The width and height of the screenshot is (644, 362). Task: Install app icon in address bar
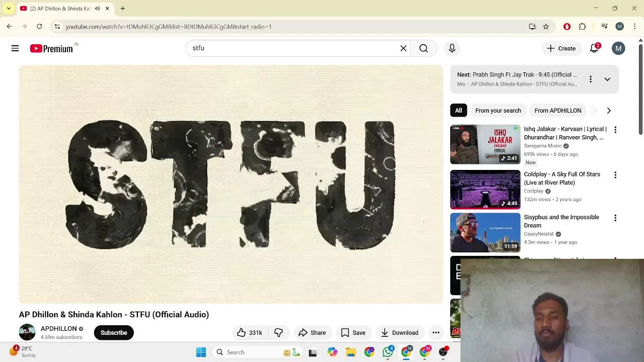coord(532,27)
